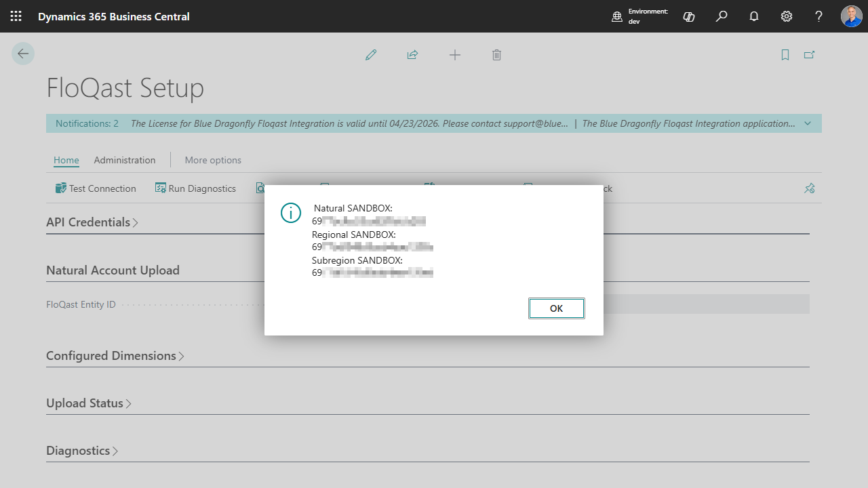
Task: Open the help question mark
Action: [x=819, y=16]
